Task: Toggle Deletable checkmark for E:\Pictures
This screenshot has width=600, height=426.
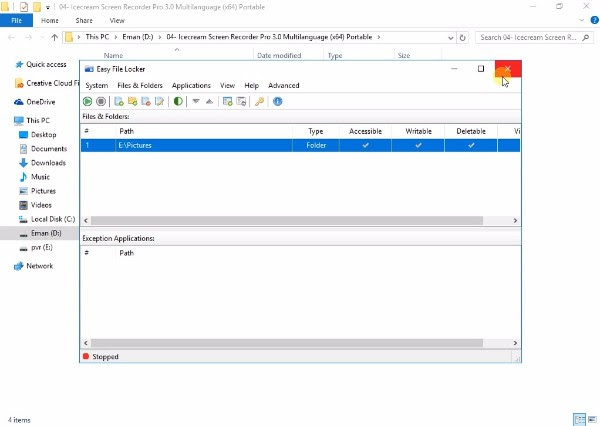Action: pyautogui.click(x=471, y=145)
